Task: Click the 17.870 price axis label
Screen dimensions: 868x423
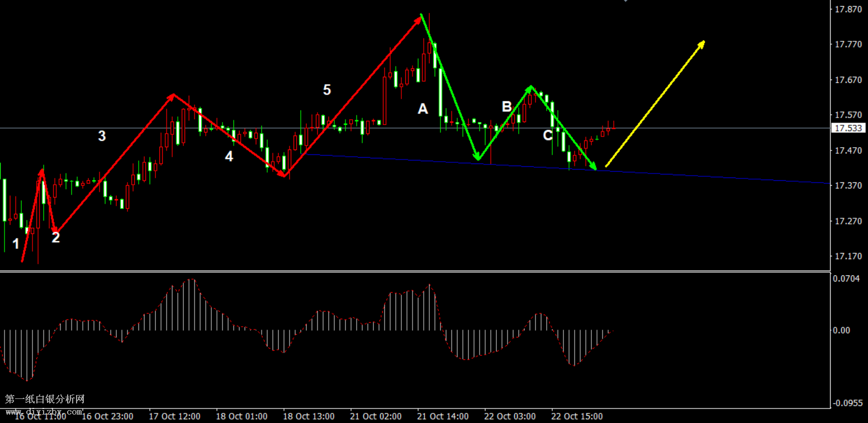Action: click(847, 10)
